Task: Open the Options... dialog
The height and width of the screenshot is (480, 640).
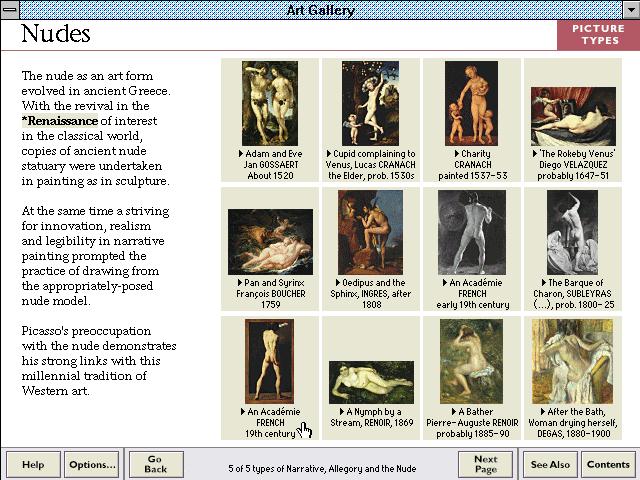Action: (92, 464)
